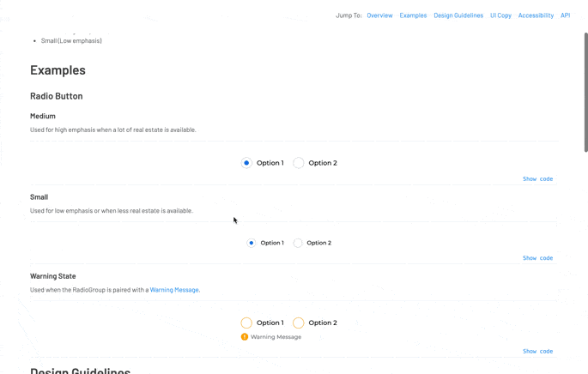Viewport: 588px width, 374px height.
Task: Select Small radio button Option 1
Action: click(x=252, y=243)
